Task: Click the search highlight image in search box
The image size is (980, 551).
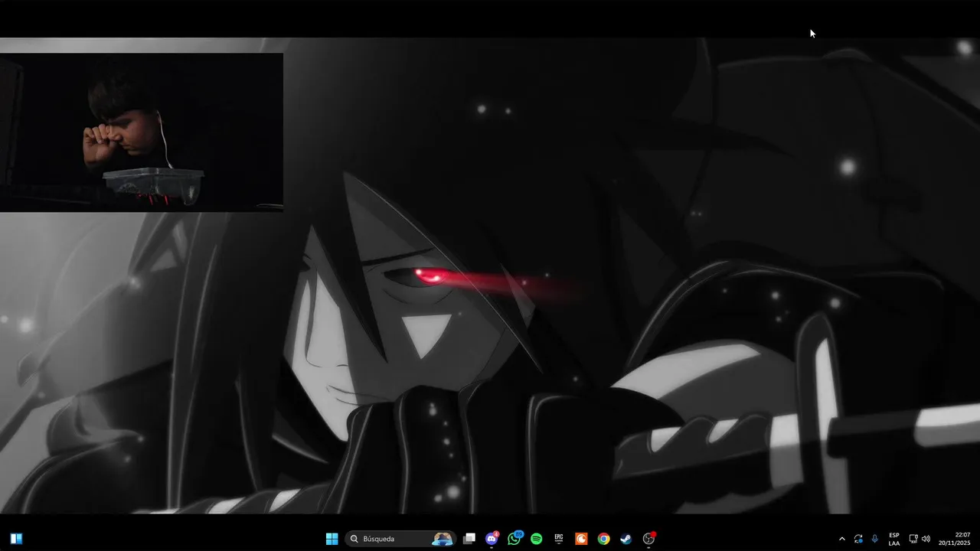Action: coord(442,539)
